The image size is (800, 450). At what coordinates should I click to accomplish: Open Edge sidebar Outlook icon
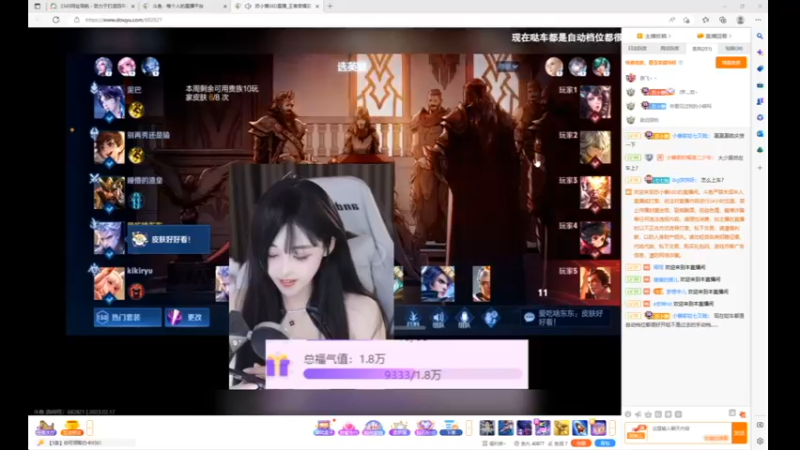coord(760,134)
